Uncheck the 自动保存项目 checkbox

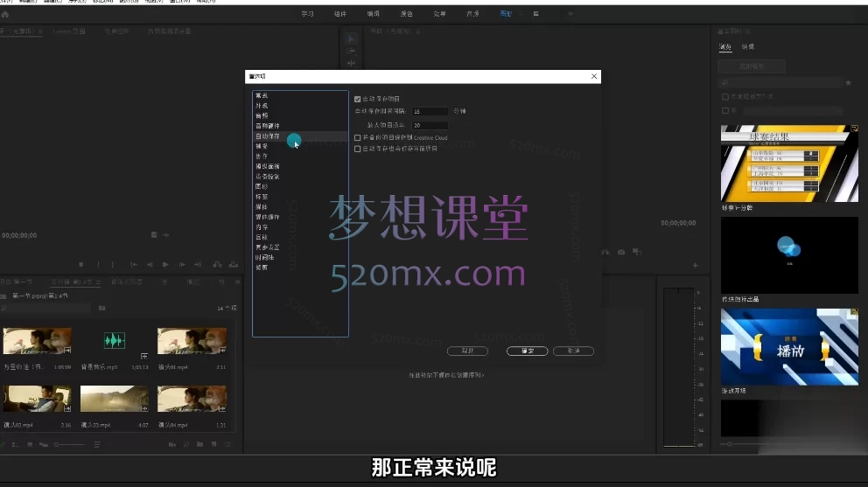point(357,100)
